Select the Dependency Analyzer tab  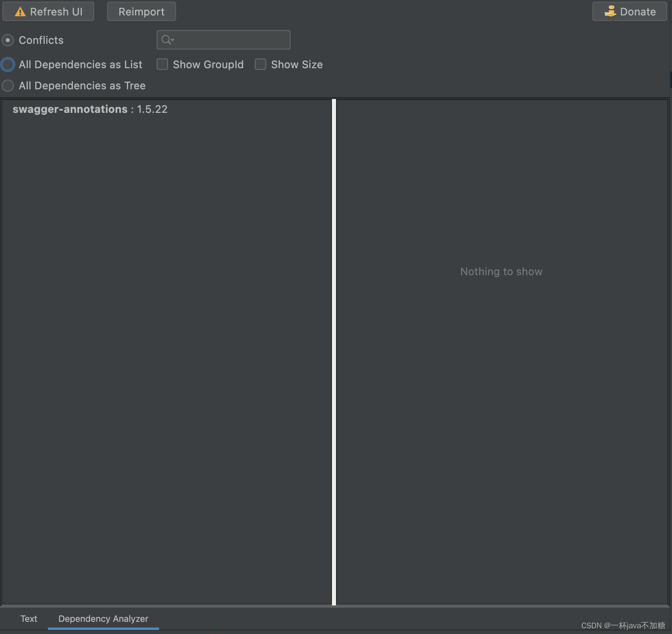(103, 619)
